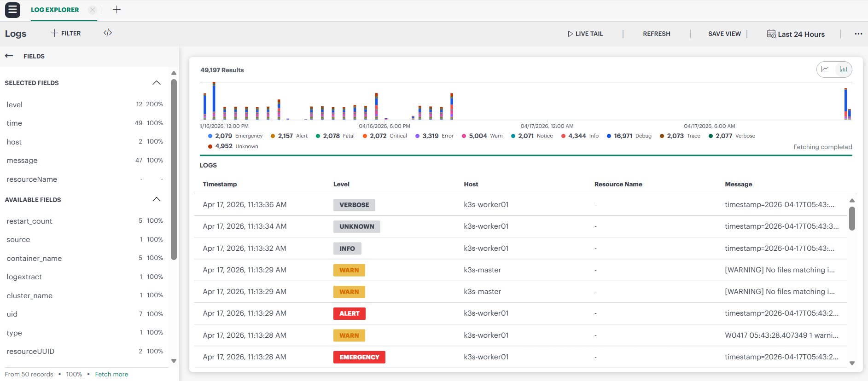Collapse the Available Fields section
868x381 pixels.
click(x=157, y=199)
